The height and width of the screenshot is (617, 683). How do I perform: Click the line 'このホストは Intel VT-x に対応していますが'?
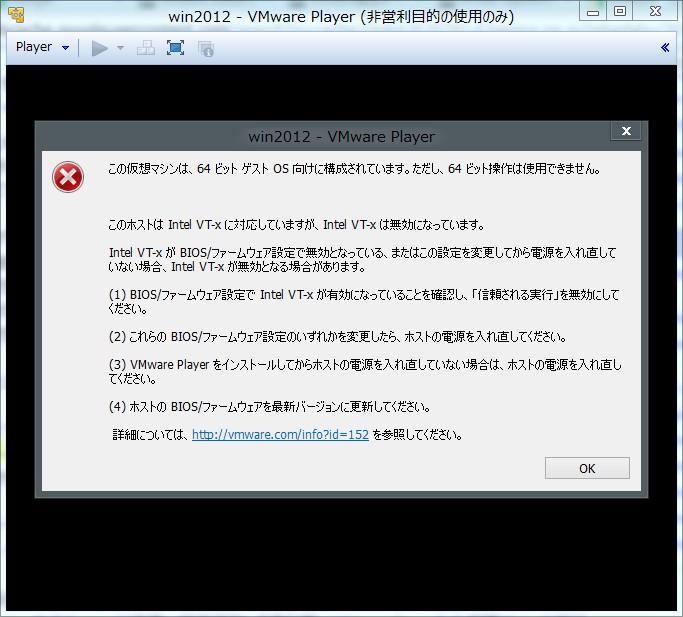coord(296,225)
